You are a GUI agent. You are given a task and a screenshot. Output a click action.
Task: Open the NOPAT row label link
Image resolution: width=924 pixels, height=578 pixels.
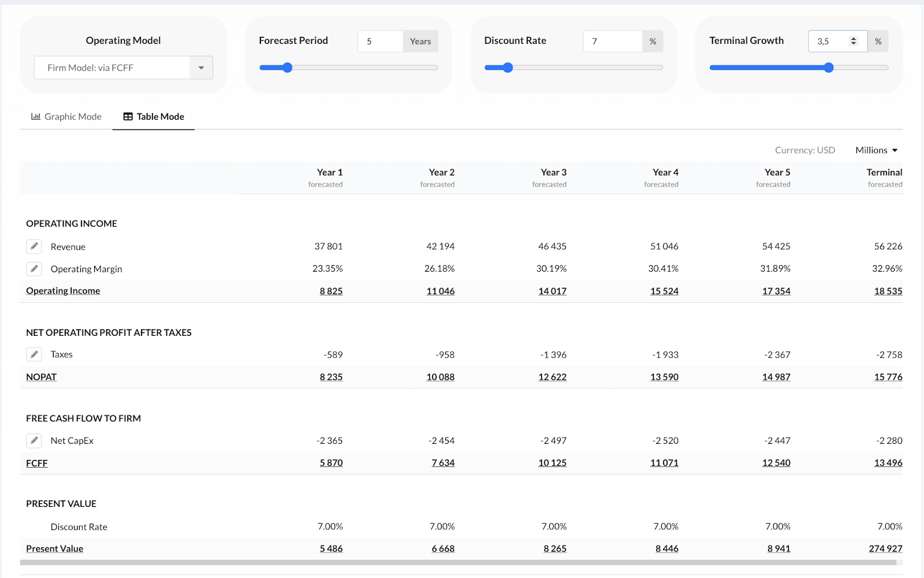click(x=41, y=377)
